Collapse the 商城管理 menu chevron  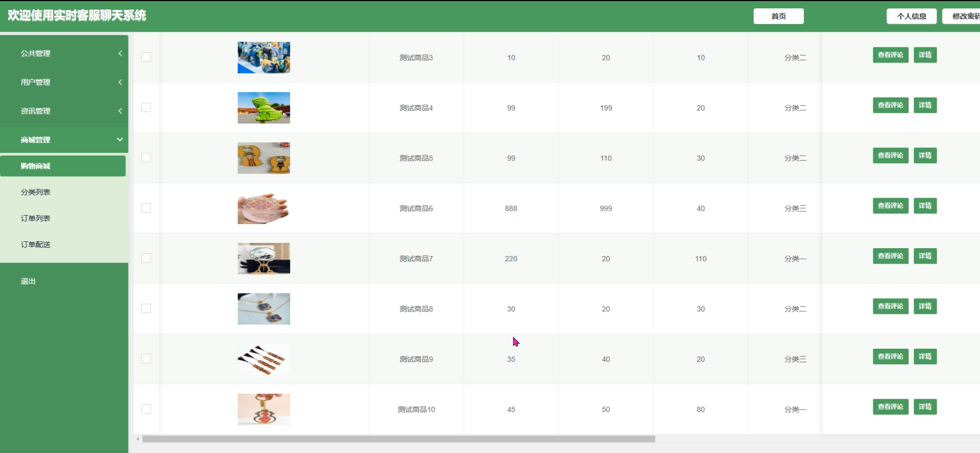coord(120,140)
